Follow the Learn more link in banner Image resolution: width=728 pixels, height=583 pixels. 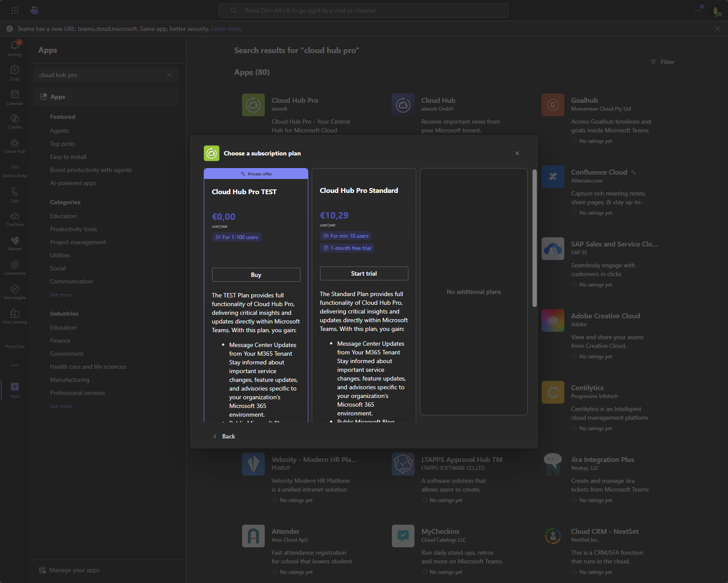(226, 29)
